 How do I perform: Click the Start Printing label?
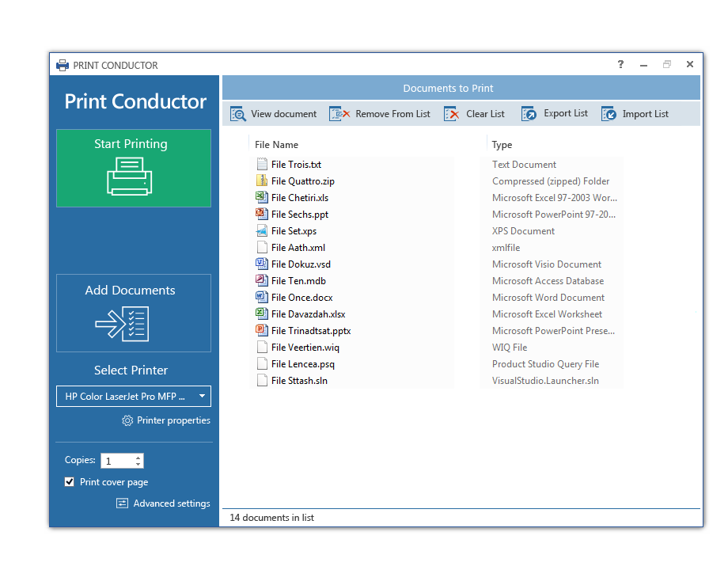pos(131,144)
